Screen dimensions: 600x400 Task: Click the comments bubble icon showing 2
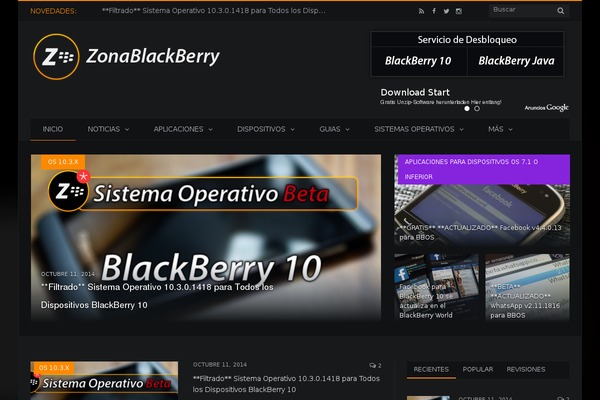pyautogui.click(x=372, y=366)
